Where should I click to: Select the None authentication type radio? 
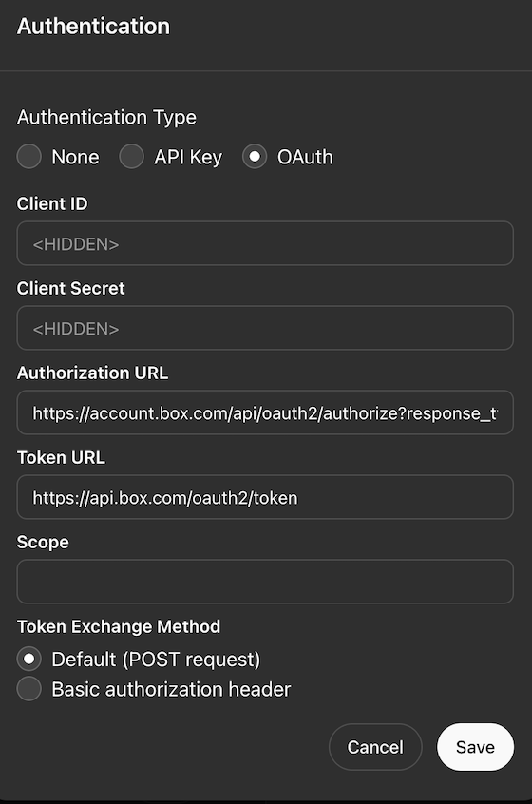click(x=29, y=157)
